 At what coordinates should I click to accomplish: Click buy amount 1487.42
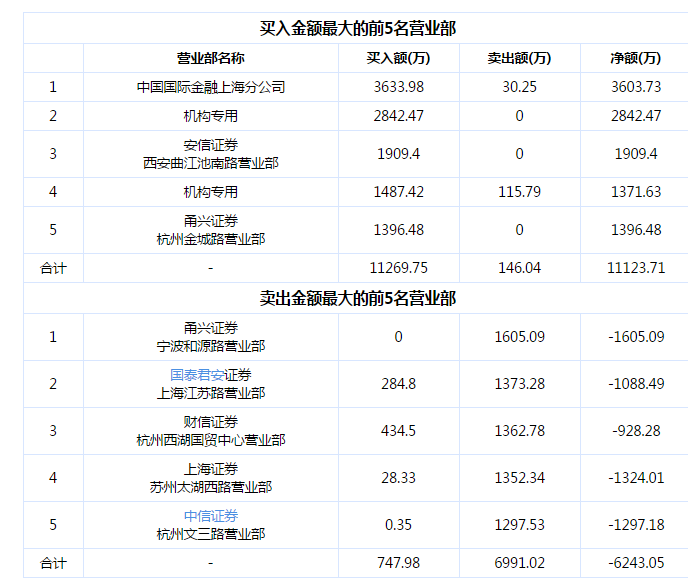click(398, 192)
